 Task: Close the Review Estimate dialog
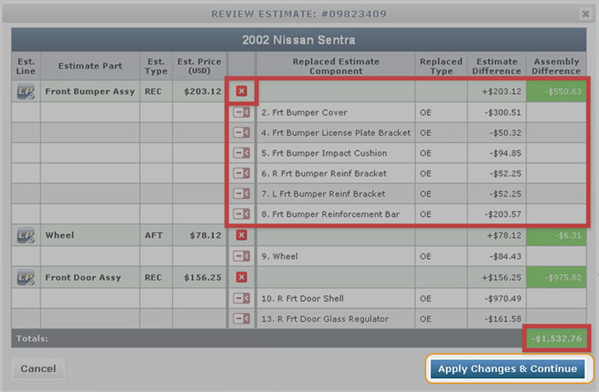(585, 14)
